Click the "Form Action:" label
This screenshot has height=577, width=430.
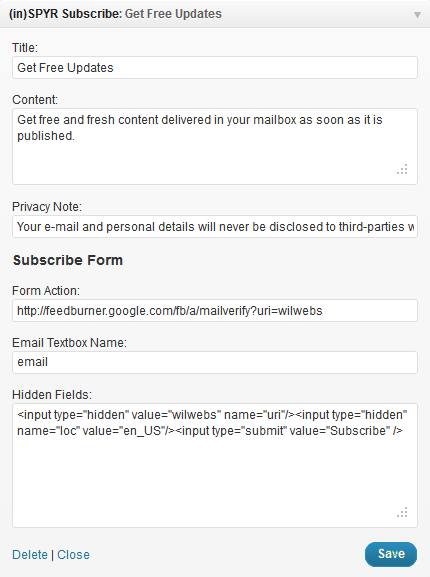pos(46,291)
